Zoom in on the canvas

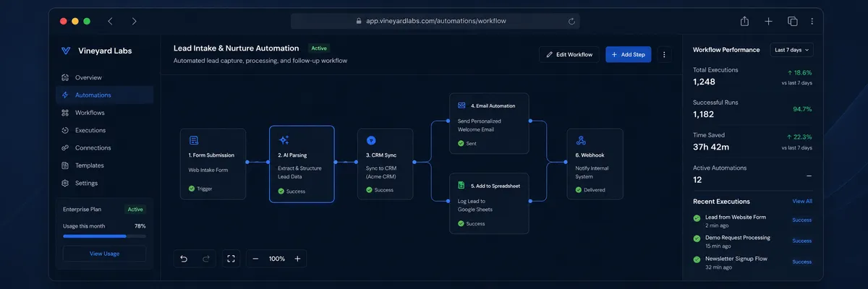[x=297, y=259]
